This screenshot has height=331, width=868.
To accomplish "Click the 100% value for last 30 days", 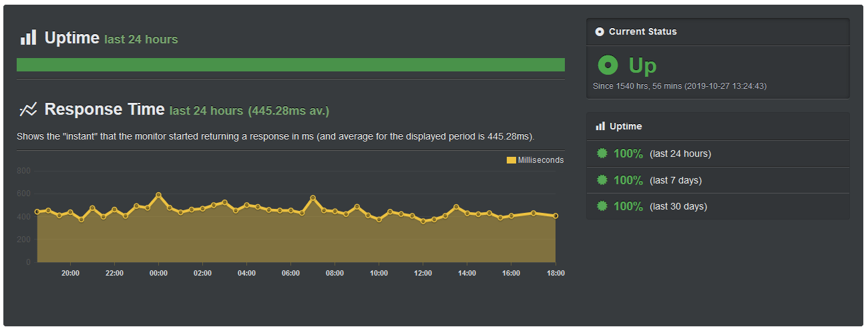I will coord(628,206).
